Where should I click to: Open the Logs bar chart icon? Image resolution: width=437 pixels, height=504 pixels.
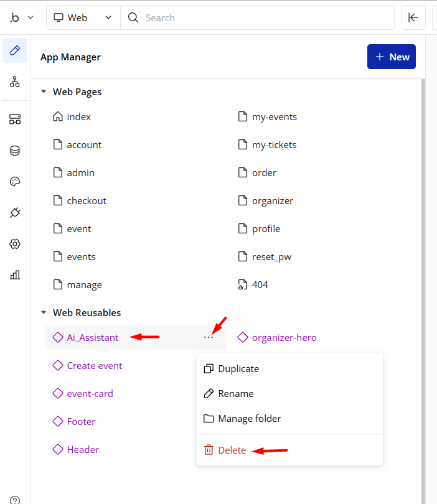(x=15, y=275)
